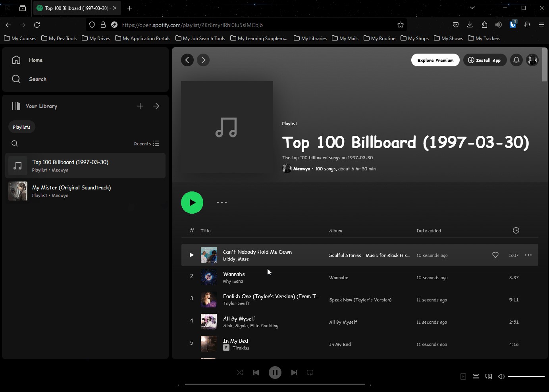Pause playback in player bar
Screen dimensions: 549x392
(x=275, y=373)
